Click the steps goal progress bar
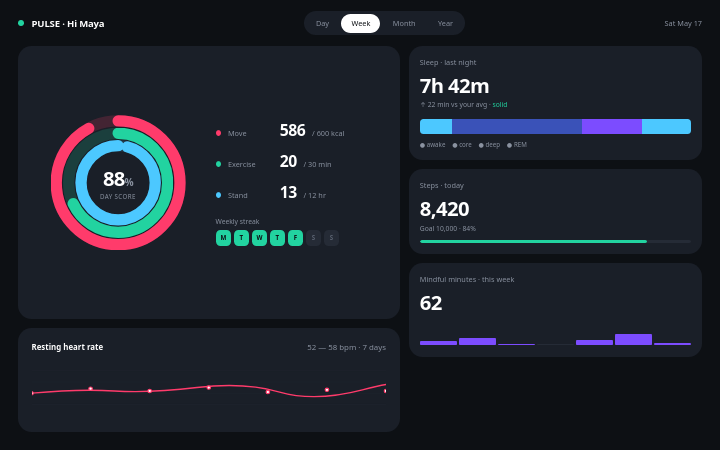The width and height of the screenshot is (720, 450). [555, 241]
